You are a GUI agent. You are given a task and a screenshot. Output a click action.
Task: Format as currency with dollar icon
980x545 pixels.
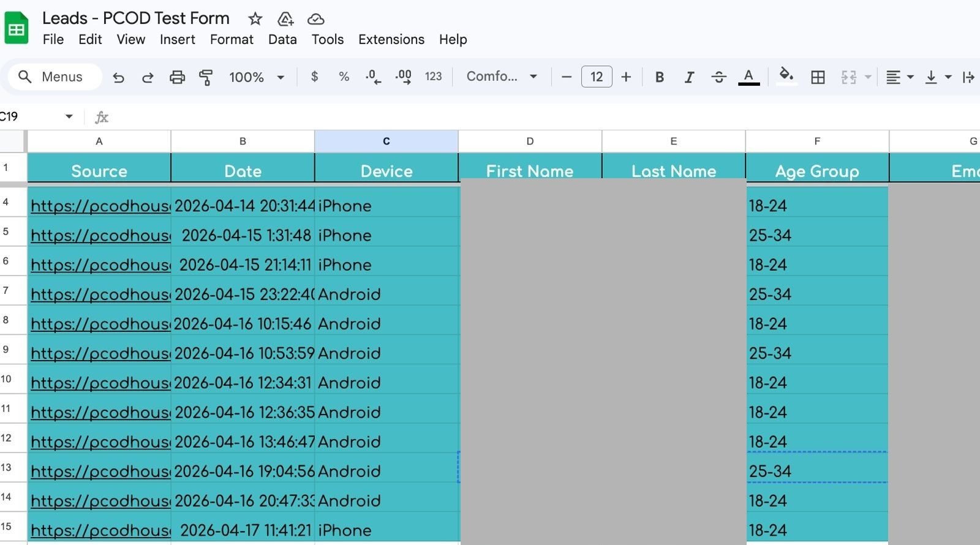(x=314, y=77)
